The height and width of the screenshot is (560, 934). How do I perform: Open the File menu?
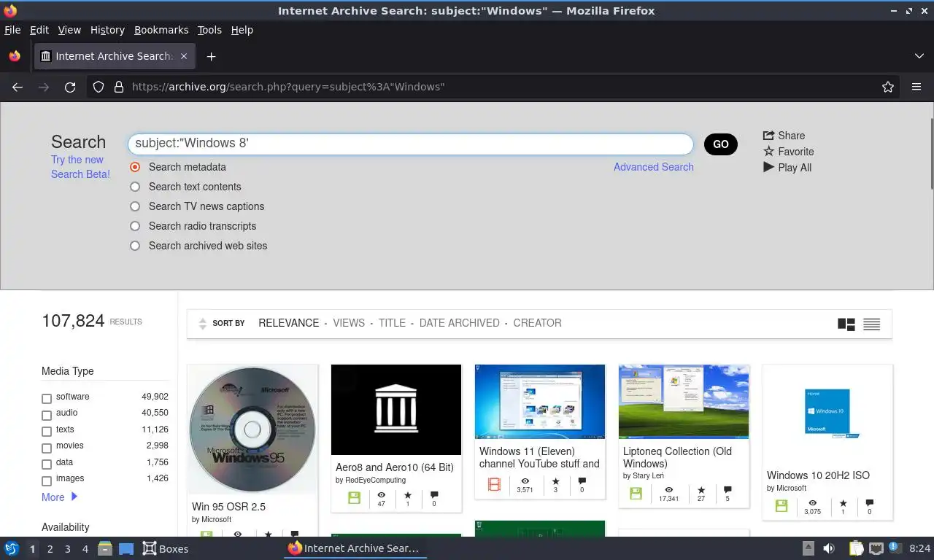pyautogui.click(x=12, y=30)
